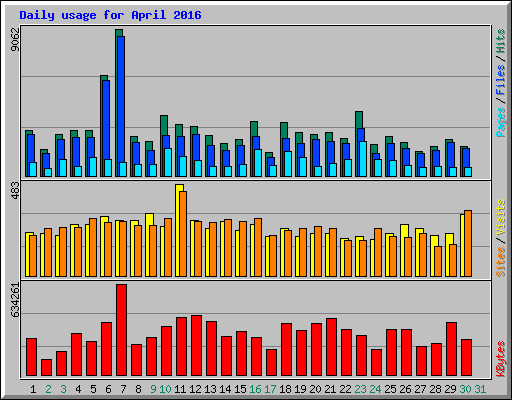Click day 27 on the x-axis
The width and height of the screenshot is (512, 400).
420,389
